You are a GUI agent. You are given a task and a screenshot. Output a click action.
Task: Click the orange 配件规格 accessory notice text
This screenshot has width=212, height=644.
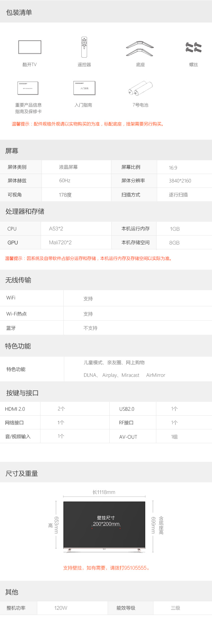pyautogui.click(x=88, y=124)
